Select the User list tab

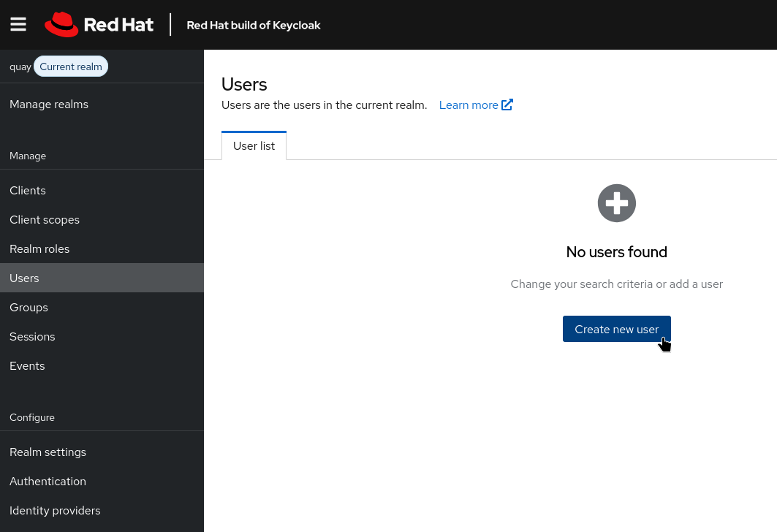(x=254, y=145)
